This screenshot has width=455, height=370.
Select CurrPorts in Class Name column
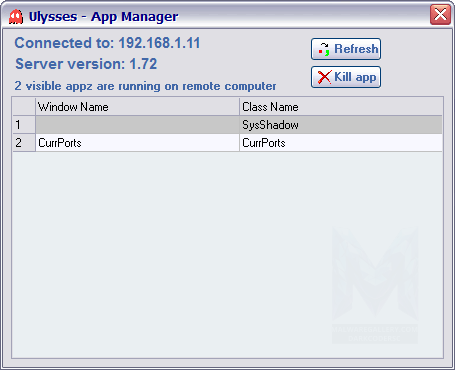click(341, 143)
